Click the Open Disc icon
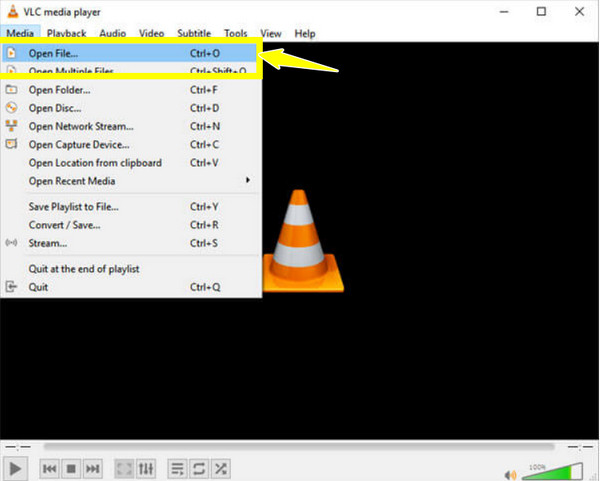Image resolution: width=600 pixels, height=481 pixels. tap(11, 108)
